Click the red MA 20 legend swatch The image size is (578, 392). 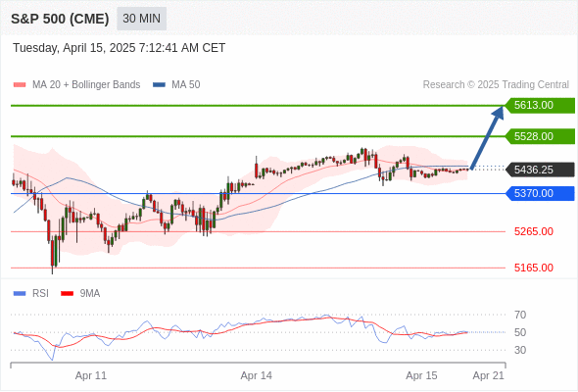click(x=20, y=85)
